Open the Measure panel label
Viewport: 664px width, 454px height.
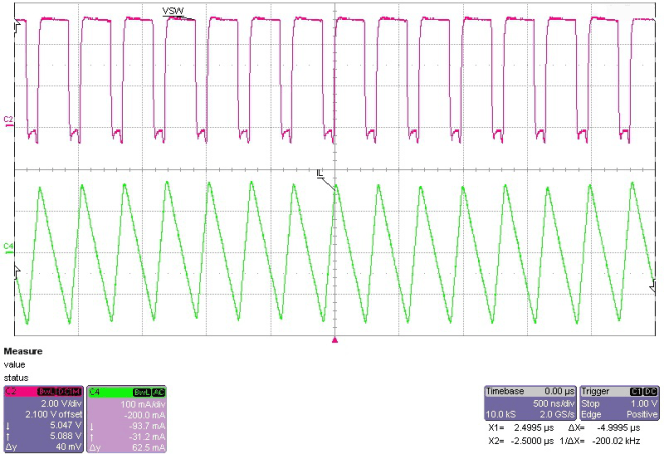click(x=22, y=351)
